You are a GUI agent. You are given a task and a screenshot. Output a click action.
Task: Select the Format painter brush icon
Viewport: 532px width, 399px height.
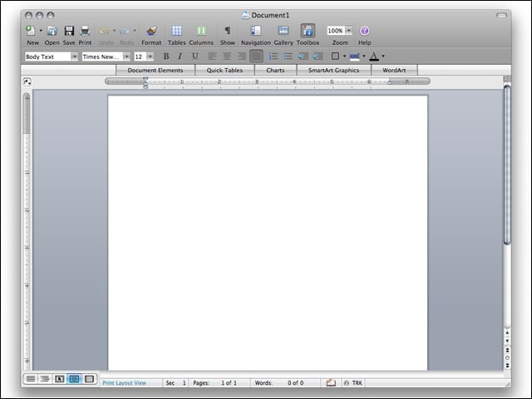(151, 31)
